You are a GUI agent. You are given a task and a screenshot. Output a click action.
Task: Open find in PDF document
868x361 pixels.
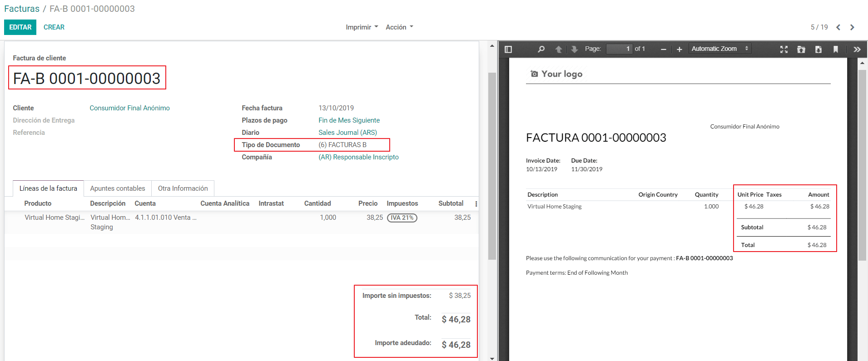point(541,49)
